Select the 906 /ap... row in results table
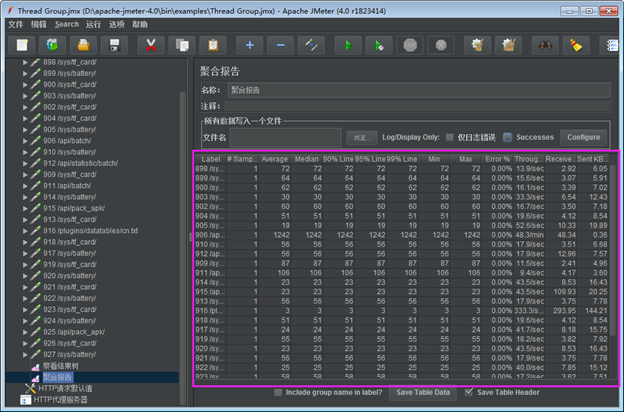 tap(402, 235)
